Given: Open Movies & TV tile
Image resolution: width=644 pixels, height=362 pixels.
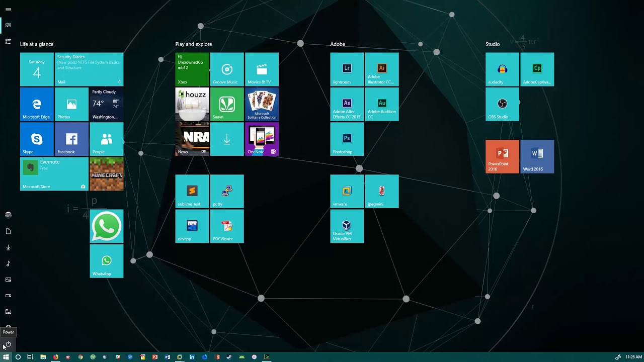Looking at the screenshot, I should coord(262,69).
